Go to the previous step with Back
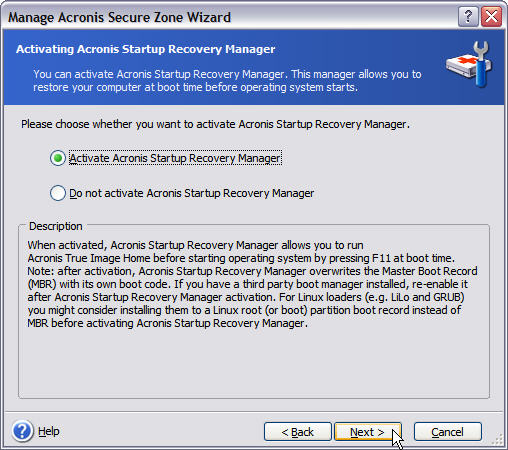The image size is (508, 450). coord(298,432)
